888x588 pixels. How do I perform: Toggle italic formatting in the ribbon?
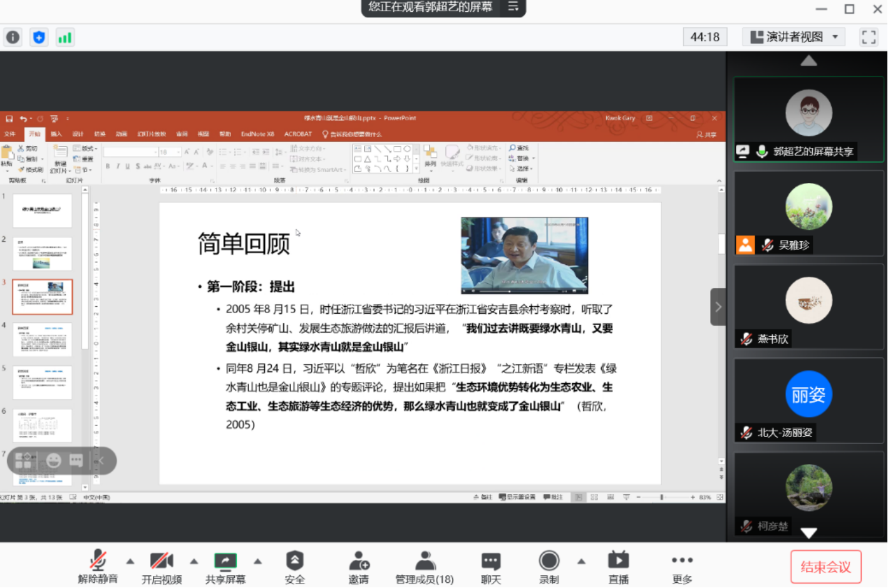pos(118,165)
